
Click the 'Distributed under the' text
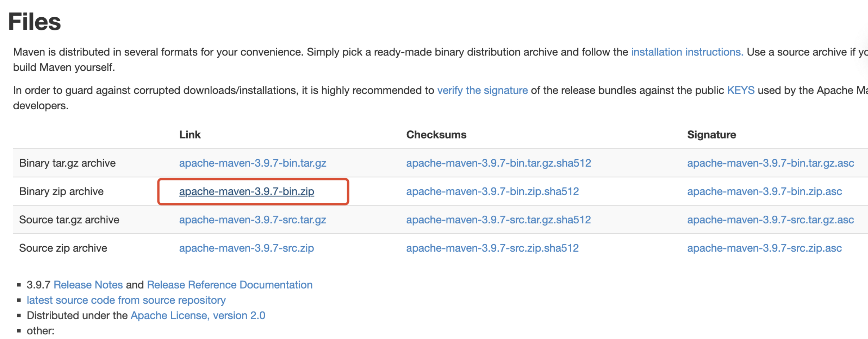[77, 316]
